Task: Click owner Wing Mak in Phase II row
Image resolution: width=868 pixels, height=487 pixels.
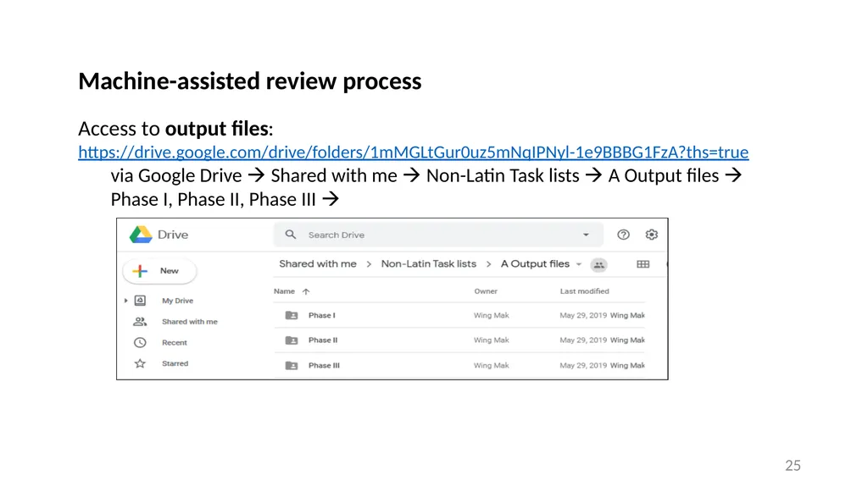Action: coord(491,340)
